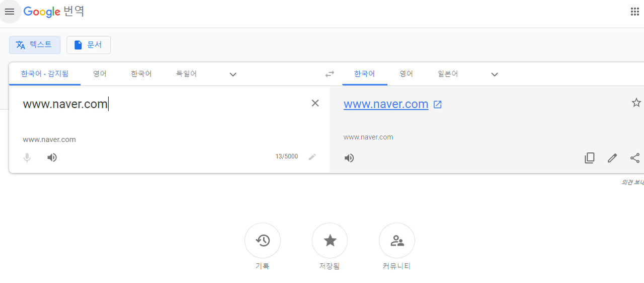The width and height of the screenshot is (644, 283).
Task: Expand the target language list chevron
Action: click(x=495, y=74)
